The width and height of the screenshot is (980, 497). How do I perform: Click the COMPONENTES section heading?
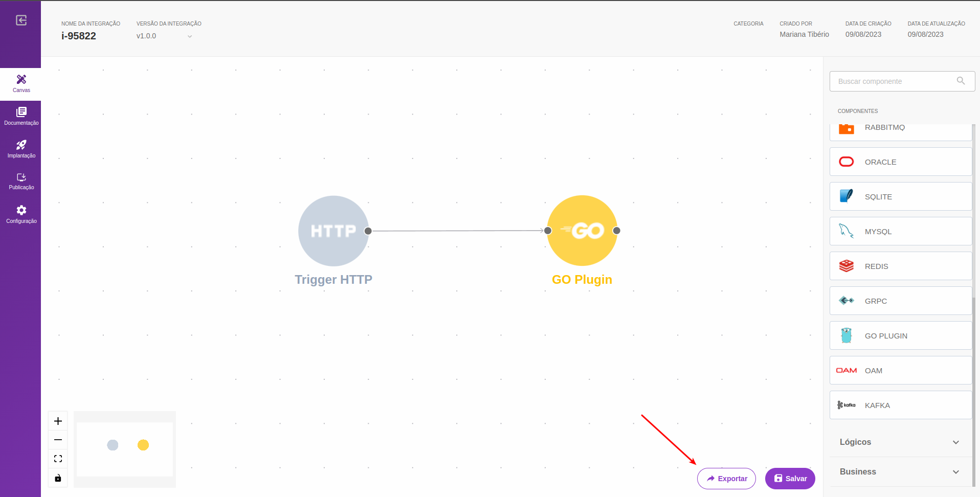pyautogui.click(x=857, y=111)
